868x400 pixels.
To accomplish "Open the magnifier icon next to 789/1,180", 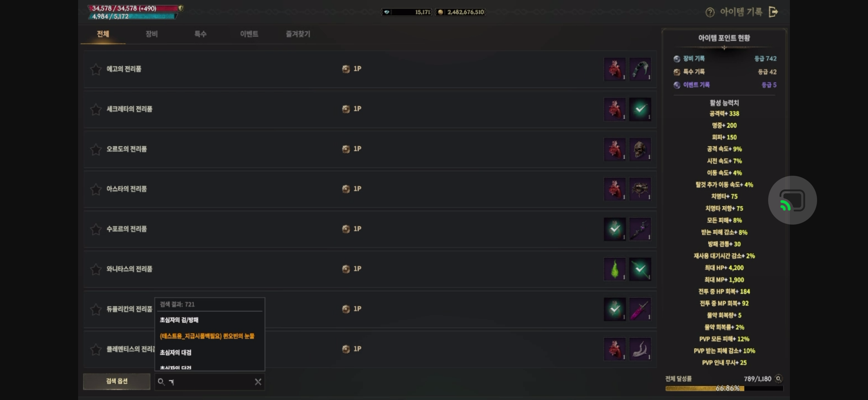I will tap(779, 378).
